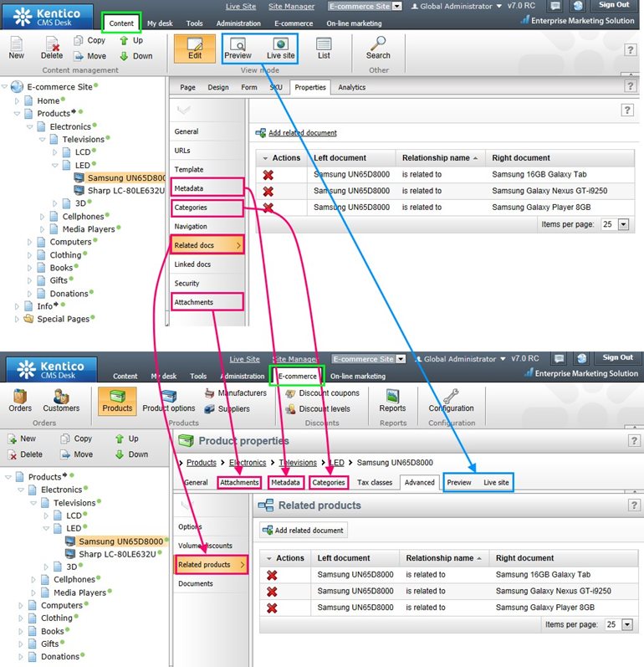Open Discount coupons
Viewport: 644px width, 667px height.
[x=323, y=393]
